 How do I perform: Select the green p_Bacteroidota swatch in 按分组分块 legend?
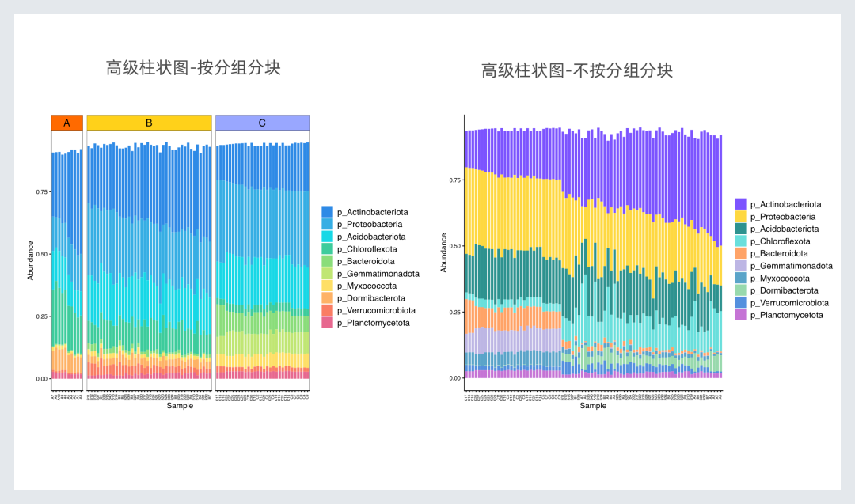[327, 262]
